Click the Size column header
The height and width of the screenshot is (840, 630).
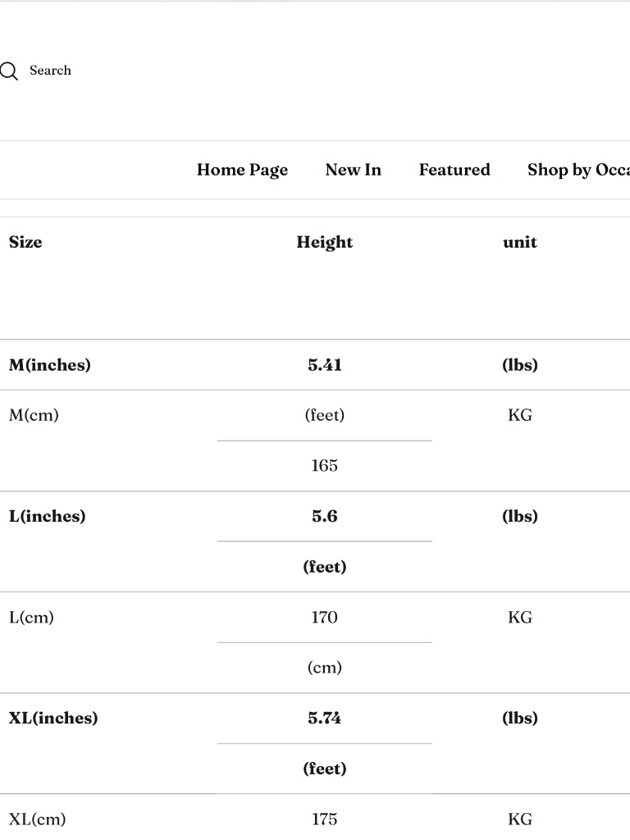25,242
